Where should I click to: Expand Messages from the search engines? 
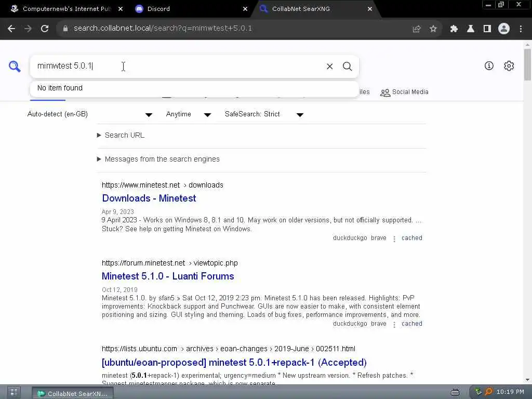[158, 159]
